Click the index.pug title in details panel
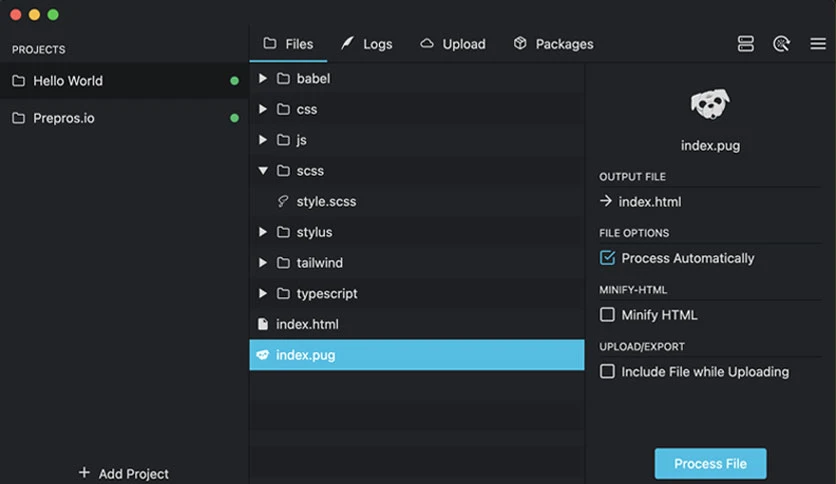The width and height of the screenshot is (836, 484). point(710,146)
